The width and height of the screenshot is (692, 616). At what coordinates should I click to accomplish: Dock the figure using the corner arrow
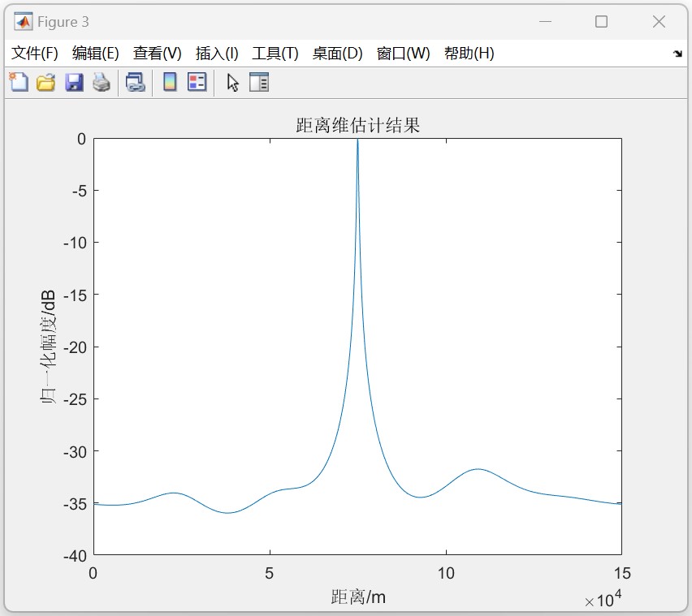point(677,54)
